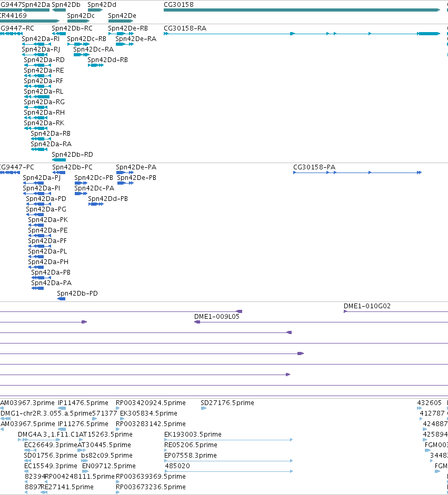The width and height of the screenshot is (448, 495).
Task: Click the CG30158-PA protein label
Action: tap(314, 167)
